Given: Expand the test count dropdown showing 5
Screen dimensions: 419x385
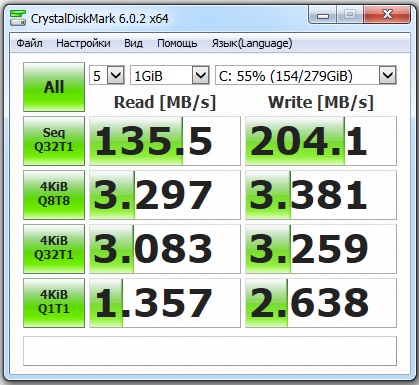Looking at the screenshot, I should (x=107, y=75).
